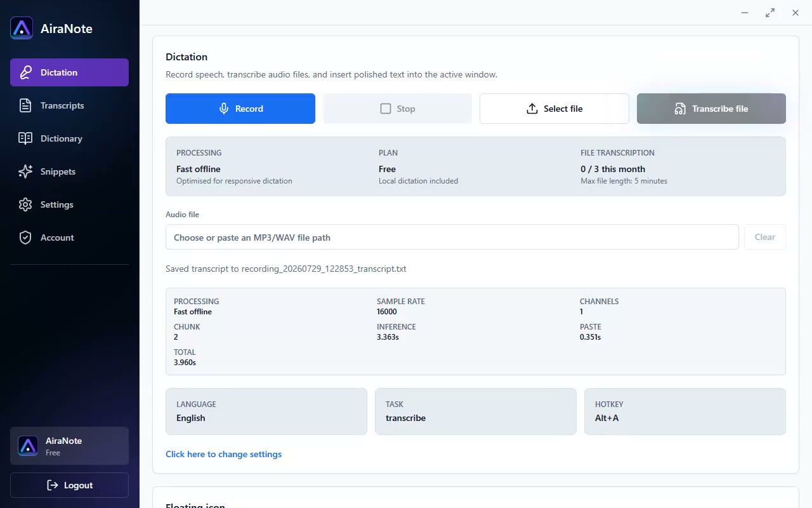This screenshot has width=812, height=508.
Task: Open Settings from the sidebar
Action: (x=69, y=204)
